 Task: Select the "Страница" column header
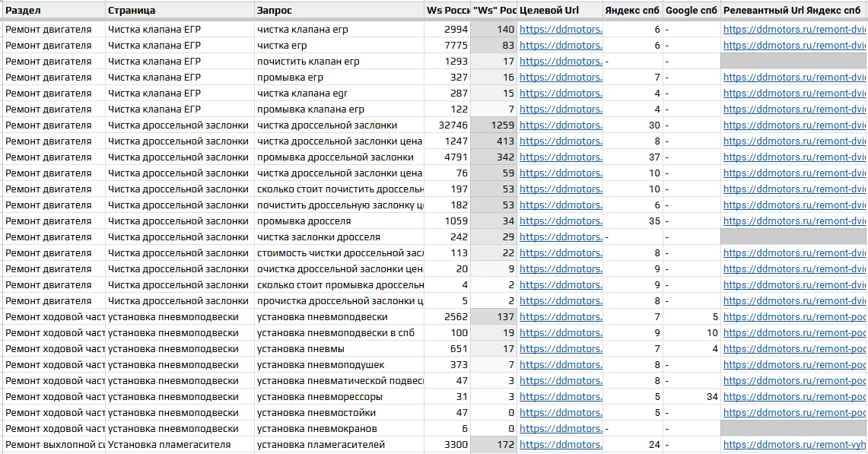(x=180, y=10)
